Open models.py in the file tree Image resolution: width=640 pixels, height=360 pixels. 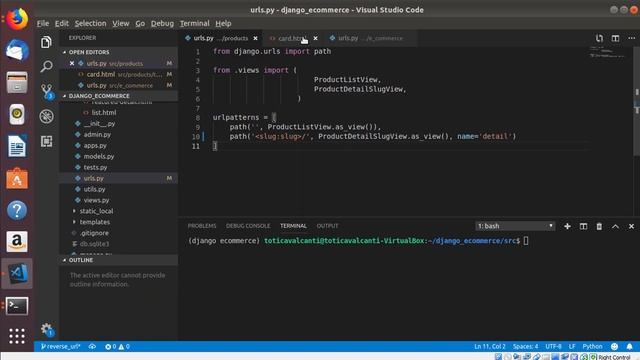tap(99, 156)
